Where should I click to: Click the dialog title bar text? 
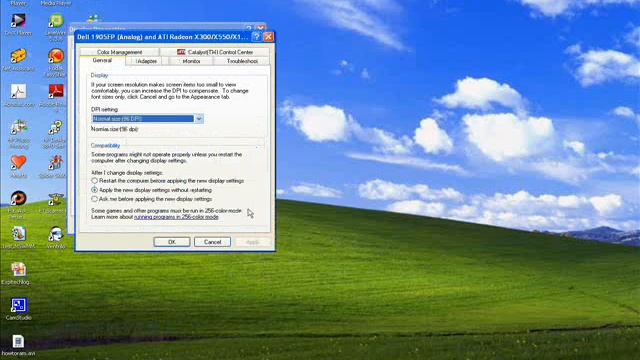coord(162,37)
